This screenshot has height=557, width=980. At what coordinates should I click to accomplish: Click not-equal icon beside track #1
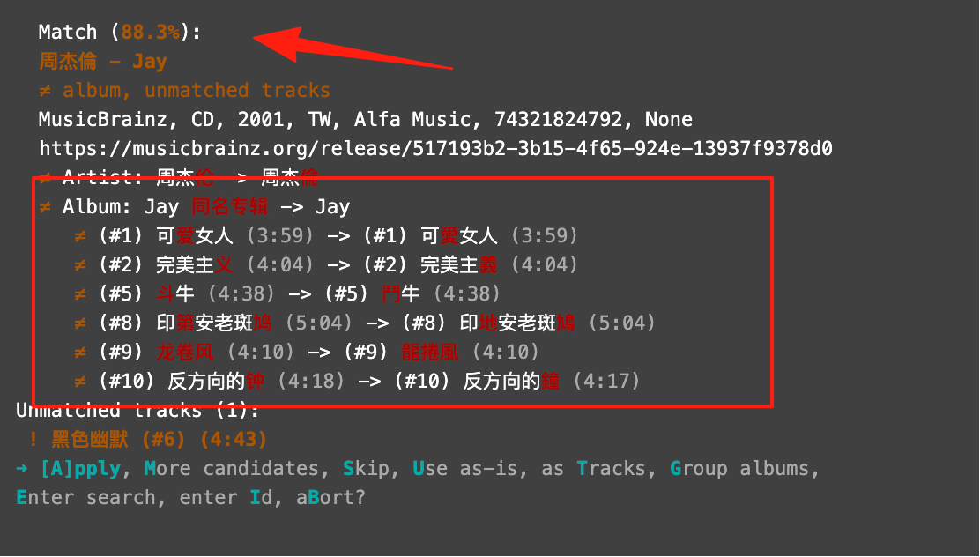[80, 236]
